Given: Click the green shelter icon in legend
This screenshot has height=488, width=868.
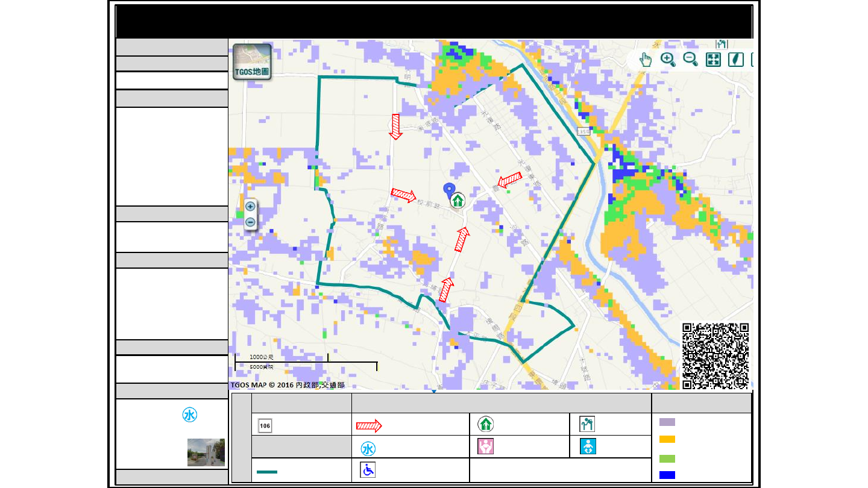Looking at the screenshot, I should 486,424.
